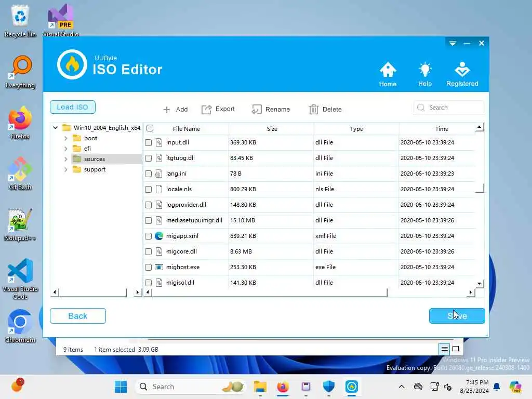Open Visual Studio desktop shortcut

tap(61, 21)
